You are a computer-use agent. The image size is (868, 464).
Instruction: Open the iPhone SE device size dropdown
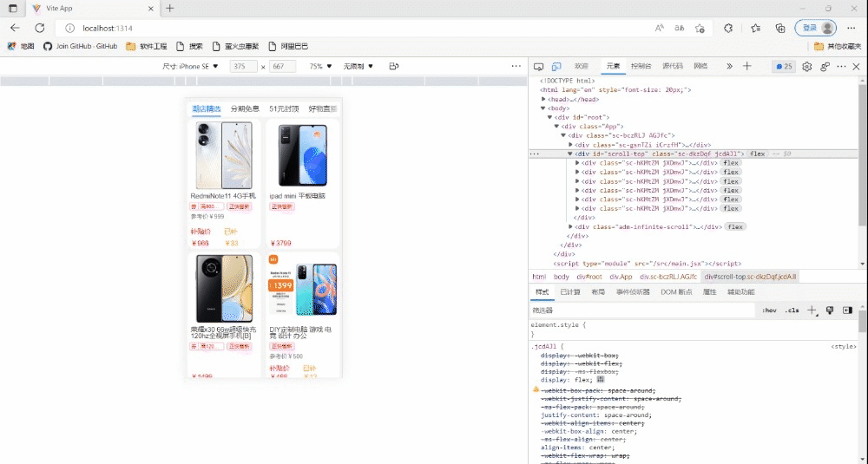[190, 67]
